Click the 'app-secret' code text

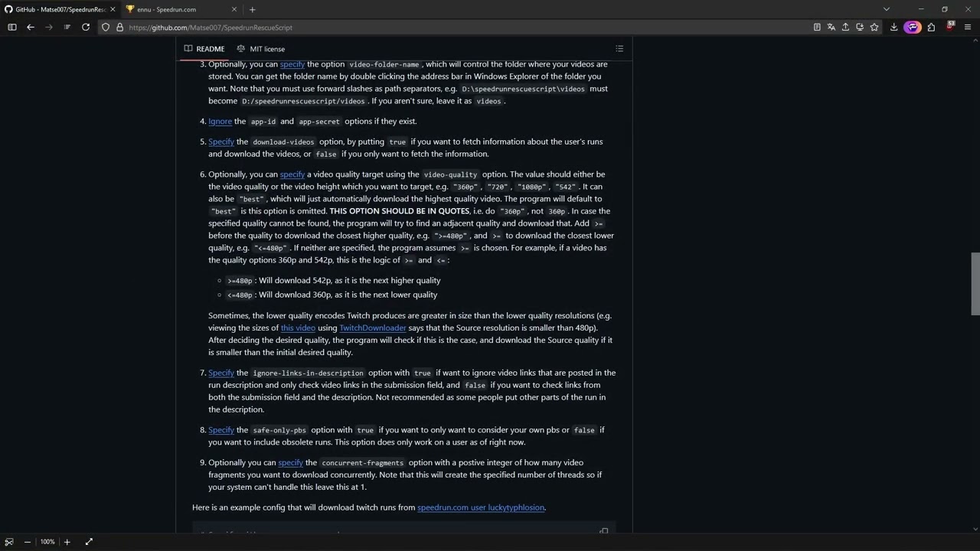click(x=319, y=122)
